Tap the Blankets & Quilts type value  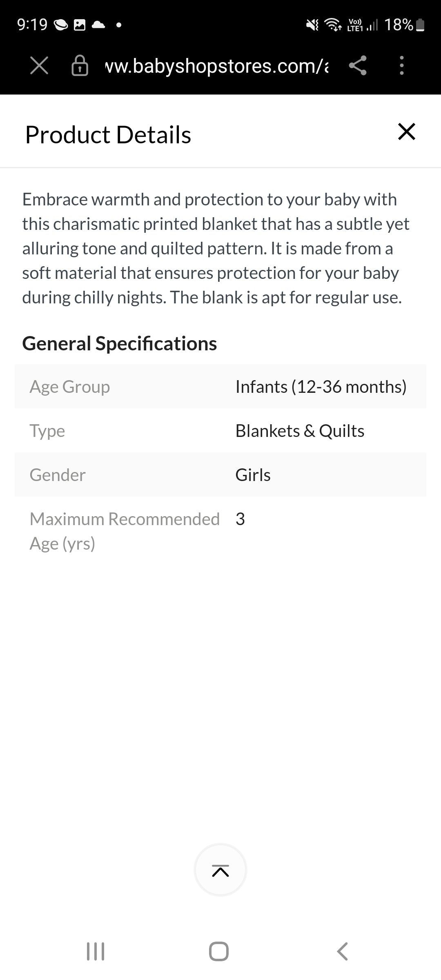[300, 431]
